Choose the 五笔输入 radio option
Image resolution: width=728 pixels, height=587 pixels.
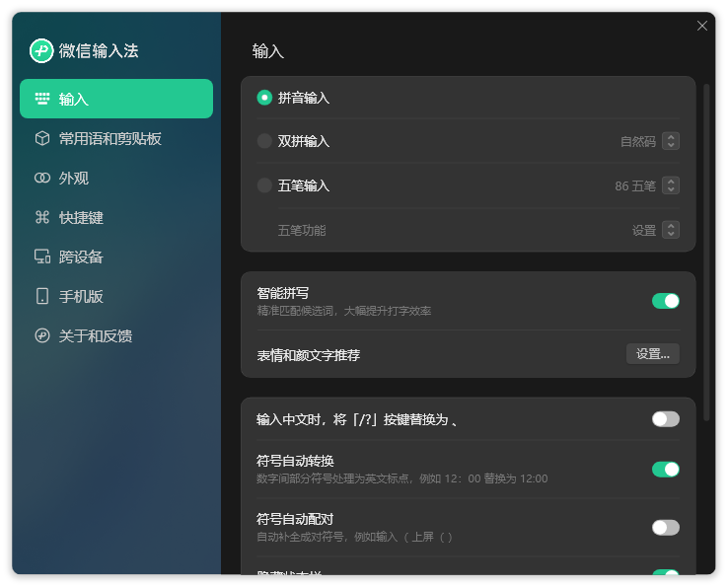click(x=264, y=185)
